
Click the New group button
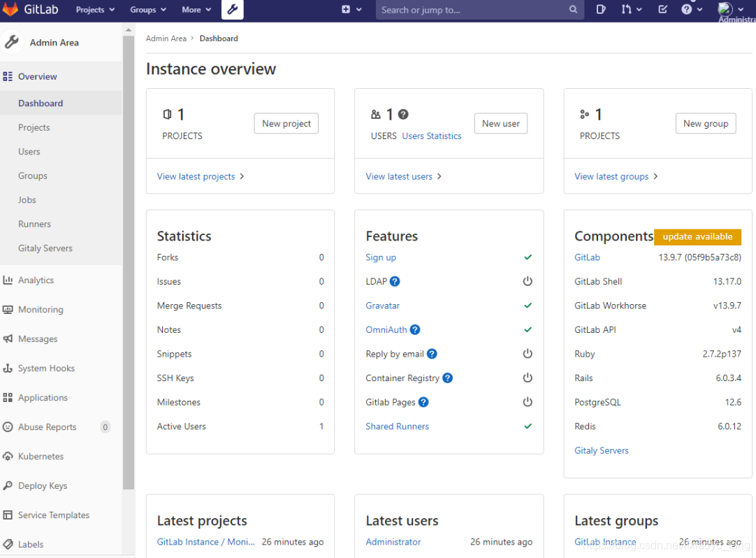pos(706,124)
